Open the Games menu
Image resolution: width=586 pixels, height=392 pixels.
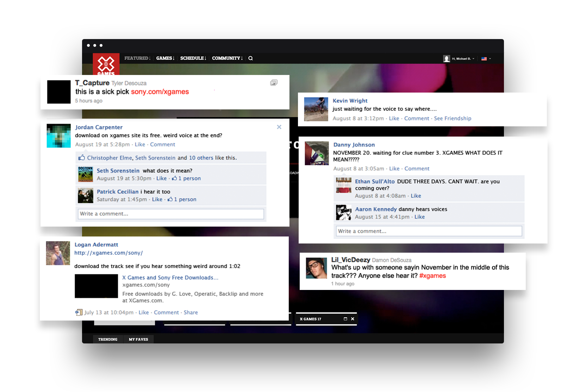165,58
